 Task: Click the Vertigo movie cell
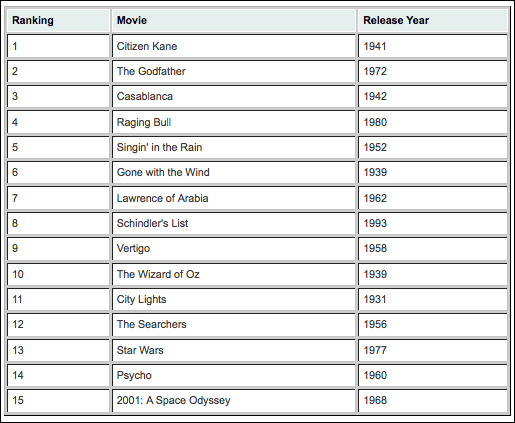pos(234,249)
